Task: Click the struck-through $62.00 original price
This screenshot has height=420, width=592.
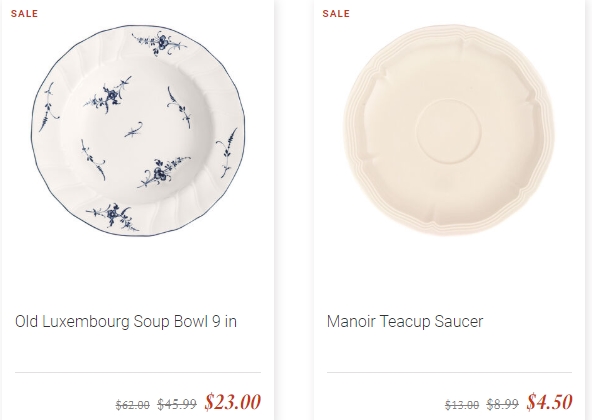Action: click(133, 405)
